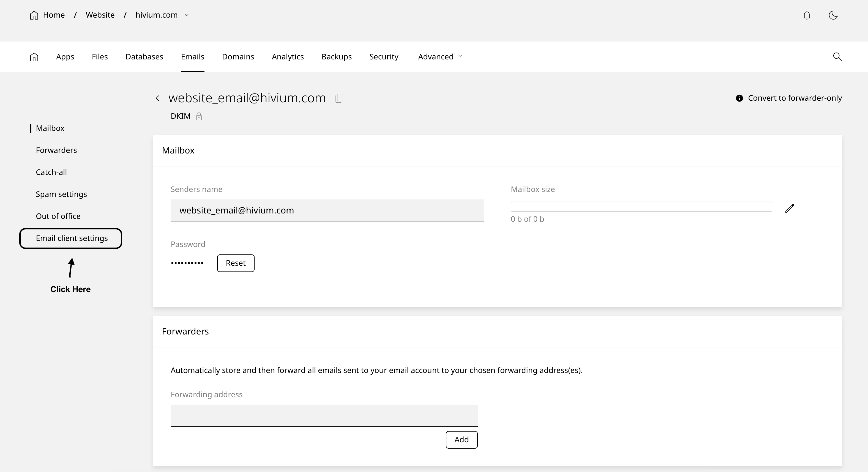Toggle dark mode moon icon

(x=833, y=15)
